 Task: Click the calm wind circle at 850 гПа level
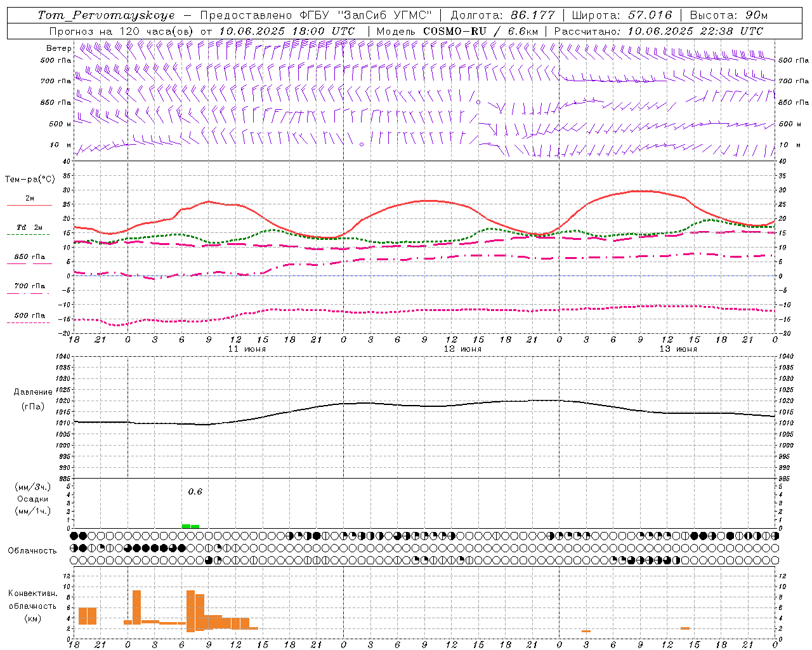click(478, 102)
